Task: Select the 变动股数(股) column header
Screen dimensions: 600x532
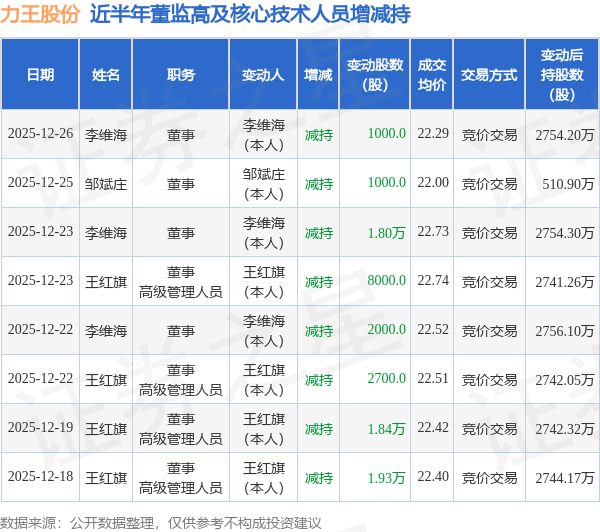Action: click(x=375, y=75)
